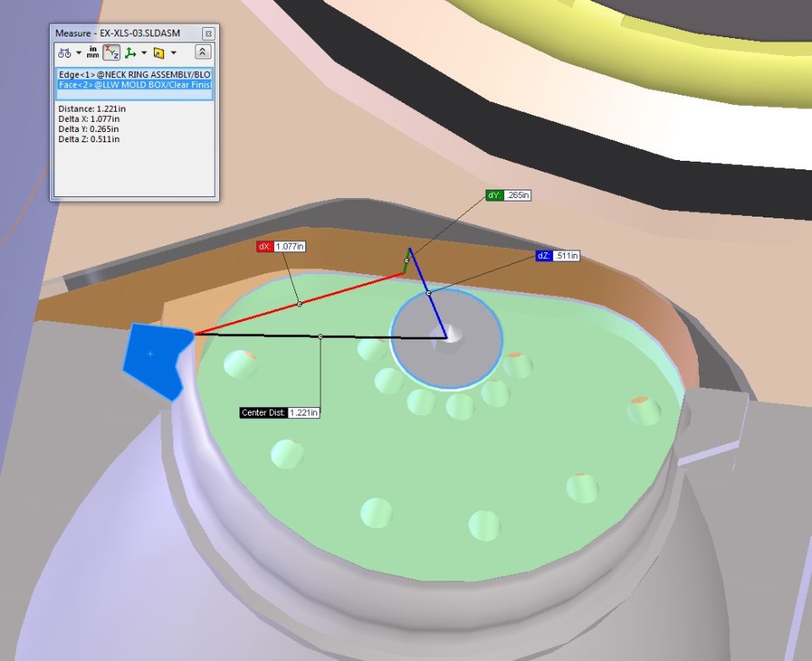Open the Arc/Circle Measurements dropdown arrow
Image resolution: width=812 pixels, height=661 pixels.
tap(79, 52)
